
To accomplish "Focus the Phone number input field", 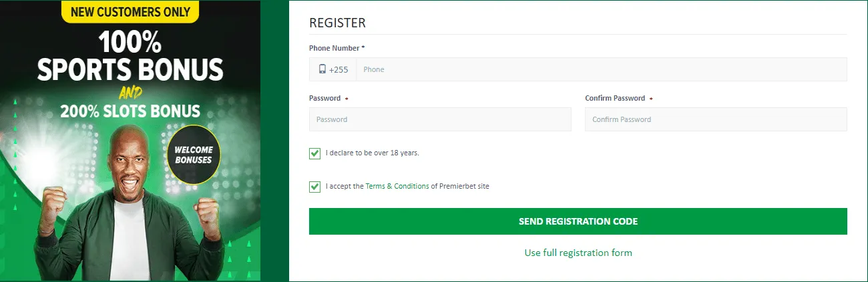I will (601, 69).
